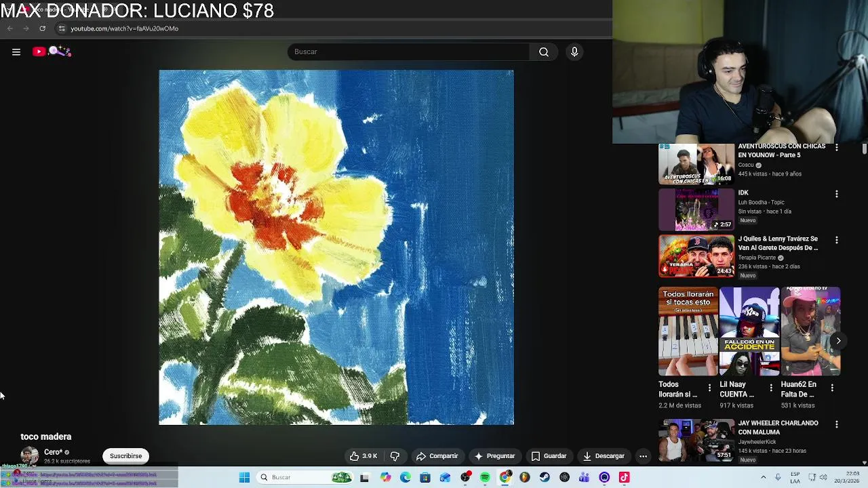Screen dimensions: 868x488
Task: Focus the YouTube Buscar search field
Action: pyautogui.click(x=409, y=52)
